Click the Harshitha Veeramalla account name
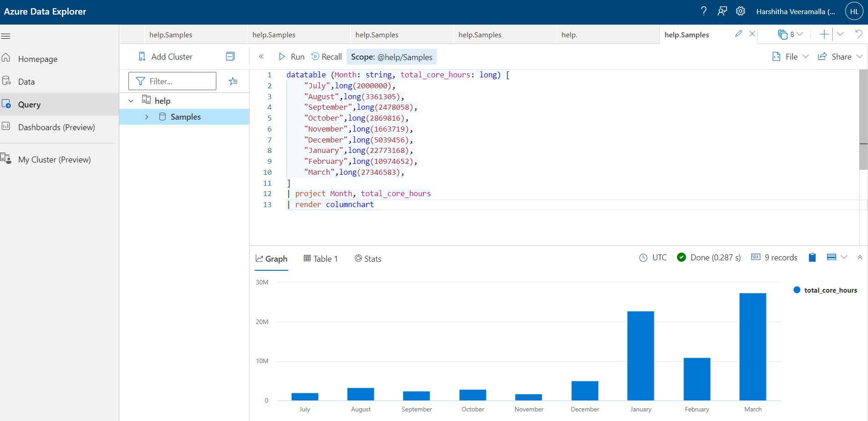Screen dimensions: 868x421 [x=796, y=12]
